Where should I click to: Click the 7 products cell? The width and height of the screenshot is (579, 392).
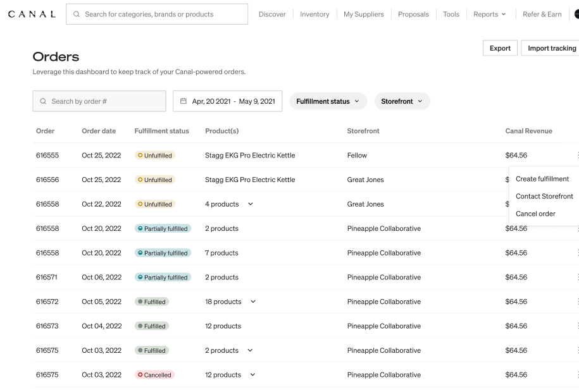click(221, 253)
